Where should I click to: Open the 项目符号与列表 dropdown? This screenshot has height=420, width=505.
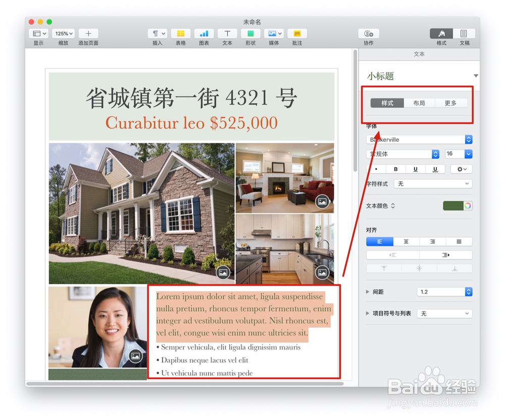(444, 313)
